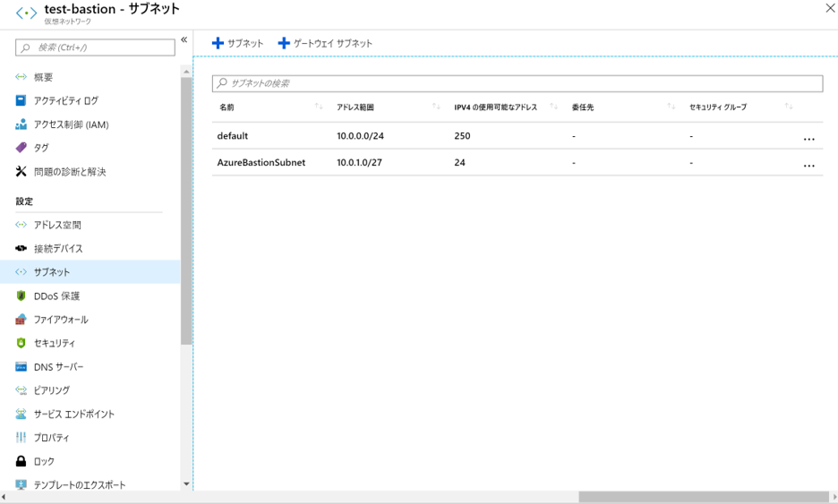Focus the 検索 (Ctrl+/) sidebar field
838x504 pixels.
(x=95, y=47)
